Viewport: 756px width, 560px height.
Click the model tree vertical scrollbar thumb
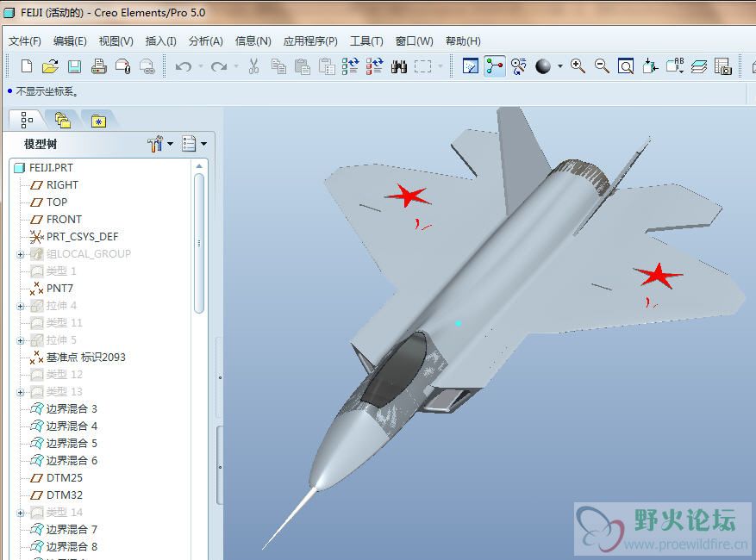[x=199, y=243]
